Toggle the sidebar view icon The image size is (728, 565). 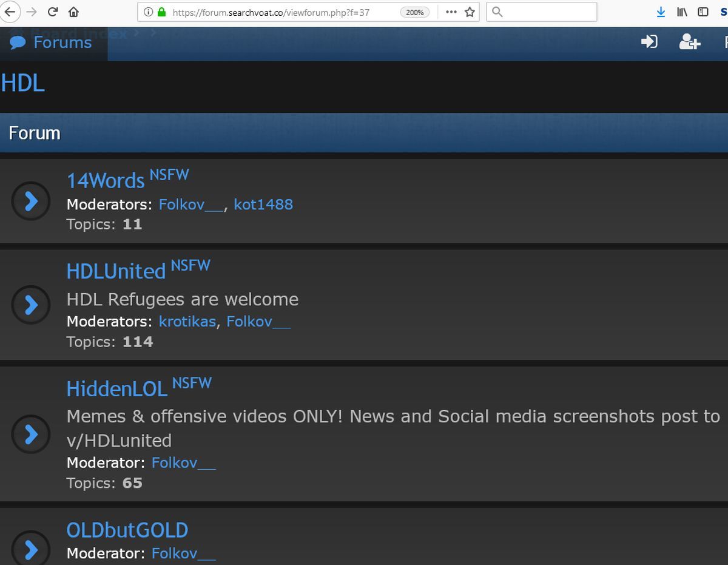pos(703,12)
